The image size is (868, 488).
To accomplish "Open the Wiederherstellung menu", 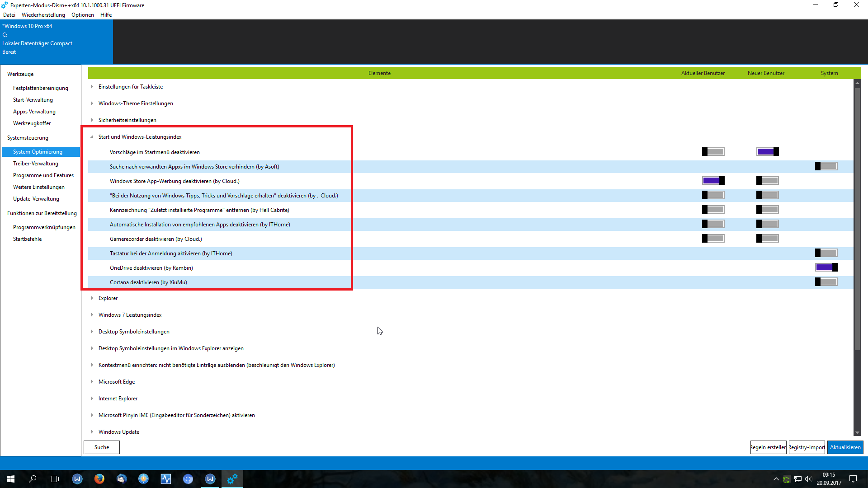I will tap(43, 15).
